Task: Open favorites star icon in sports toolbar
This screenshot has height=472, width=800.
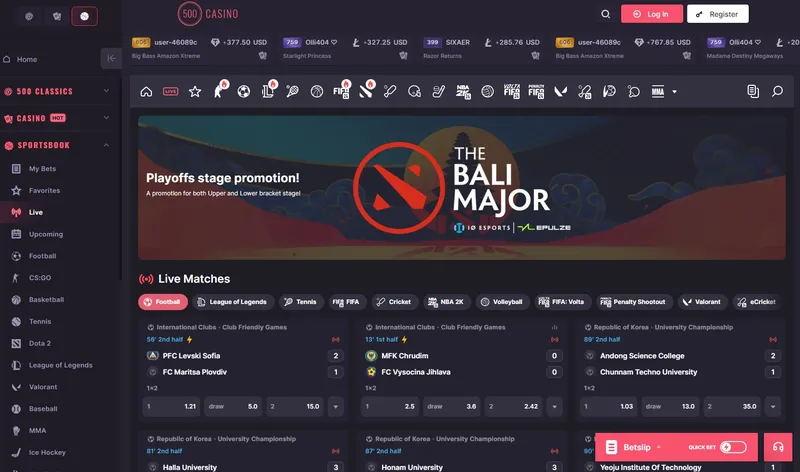Action: pyautogui.click(x=195, y=91)
